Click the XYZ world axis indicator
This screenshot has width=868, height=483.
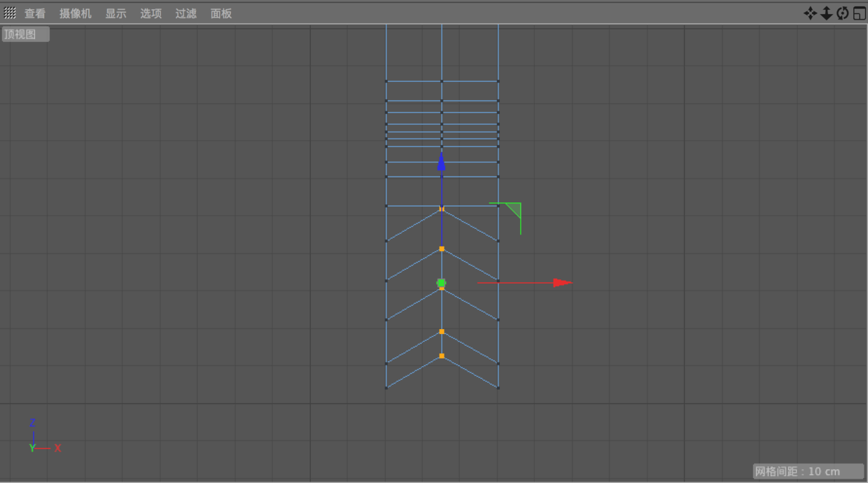(x=44, y=436)
